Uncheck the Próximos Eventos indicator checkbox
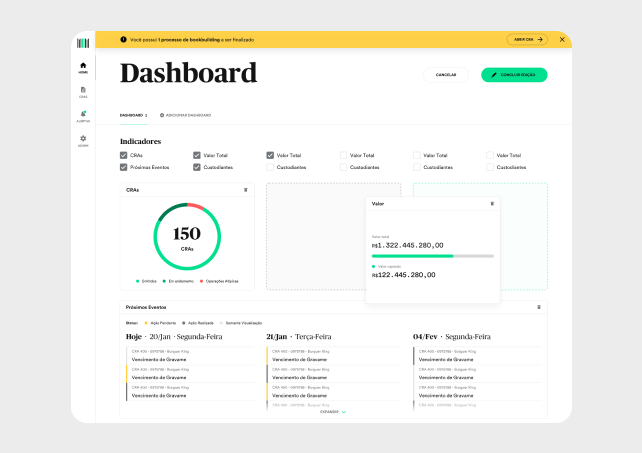642x453 pixels. pos(124,167)
